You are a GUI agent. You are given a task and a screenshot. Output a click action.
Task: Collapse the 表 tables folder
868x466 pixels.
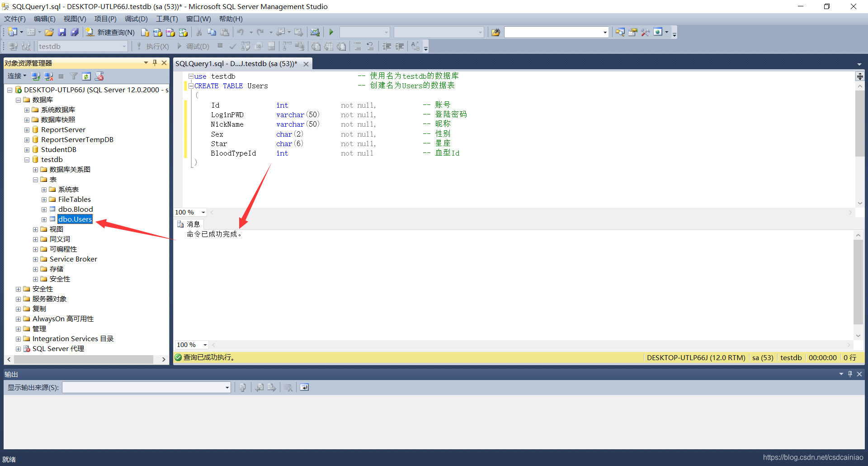point(35,180)
